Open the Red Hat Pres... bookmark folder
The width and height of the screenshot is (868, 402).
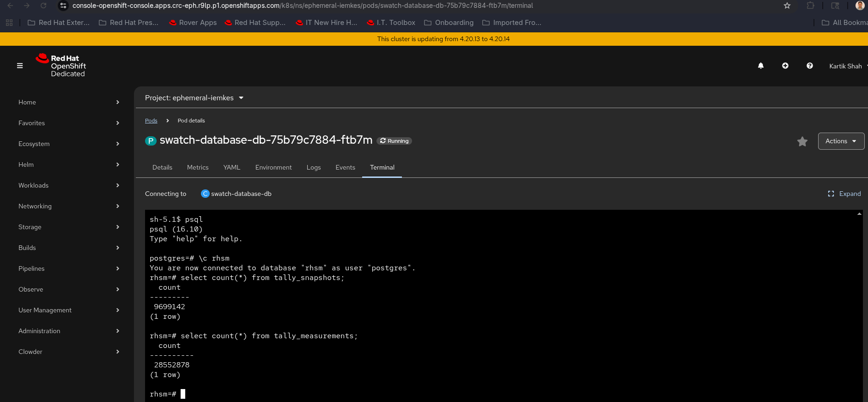(129, 23)
